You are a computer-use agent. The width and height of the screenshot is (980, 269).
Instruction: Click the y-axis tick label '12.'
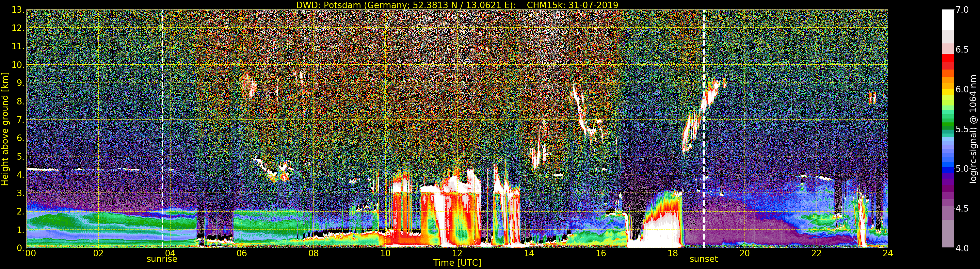click(18, 28)
